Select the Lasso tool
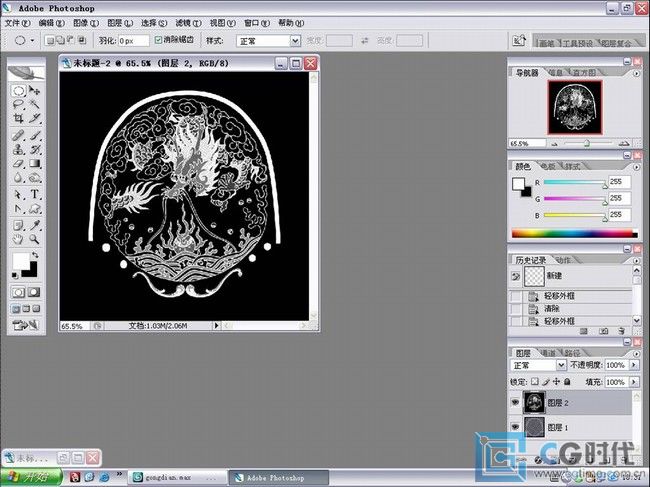This screenshot has height=487, width=650. tap(18, 104)
